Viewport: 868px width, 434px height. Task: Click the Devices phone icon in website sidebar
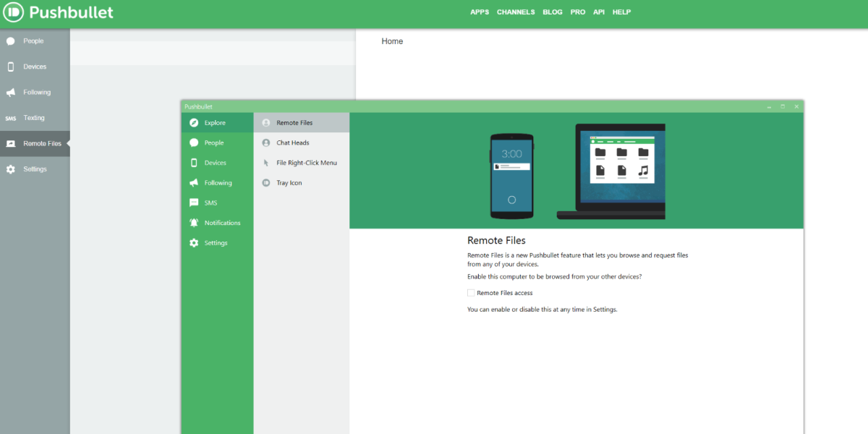(x=10, y=67)
